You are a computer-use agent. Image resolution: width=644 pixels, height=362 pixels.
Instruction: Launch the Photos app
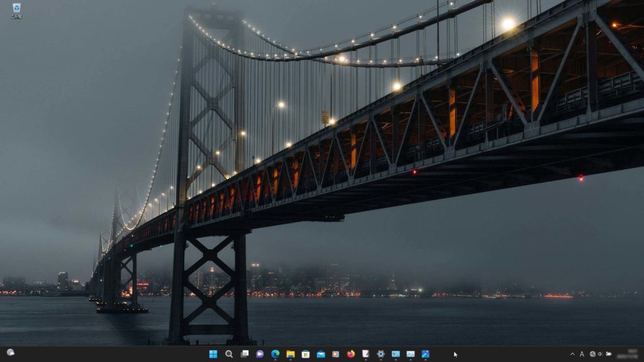[x=426, y=354]
